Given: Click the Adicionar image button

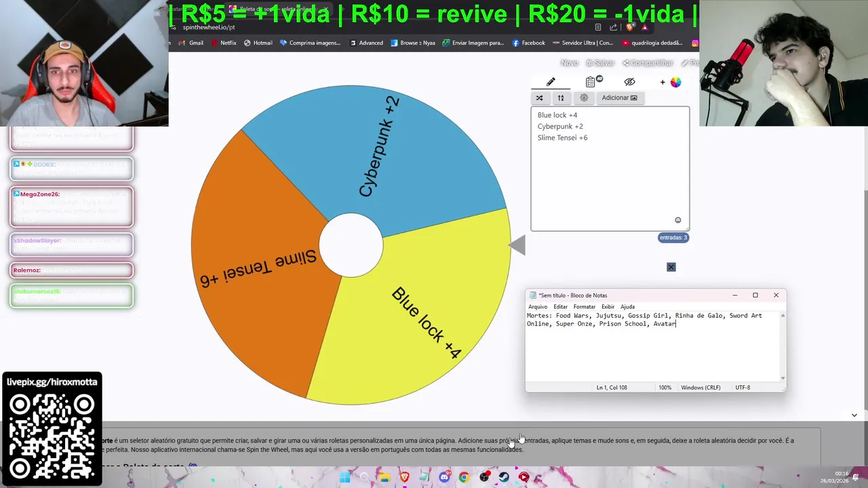Looking at the screenshot, I should [619, 98].
